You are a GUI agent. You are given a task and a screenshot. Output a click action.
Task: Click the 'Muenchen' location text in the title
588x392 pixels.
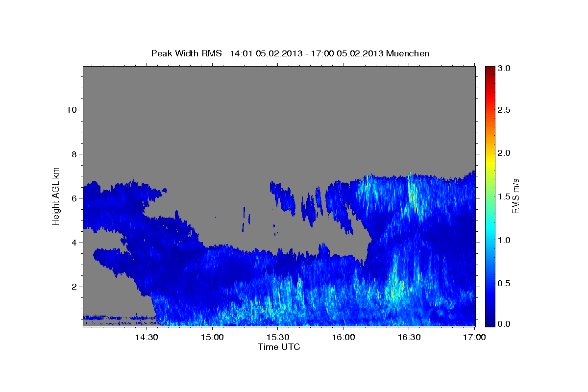408,53
